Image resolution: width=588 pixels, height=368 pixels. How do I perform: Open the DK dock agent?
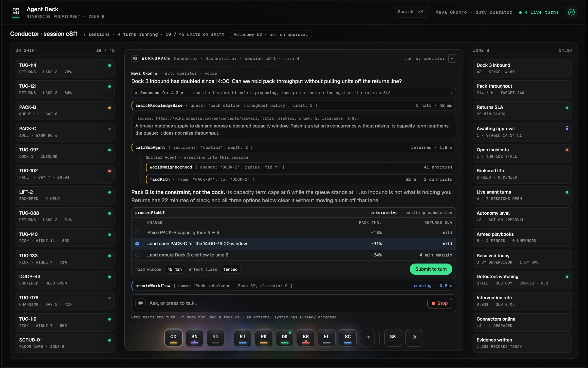coord(284,337)
